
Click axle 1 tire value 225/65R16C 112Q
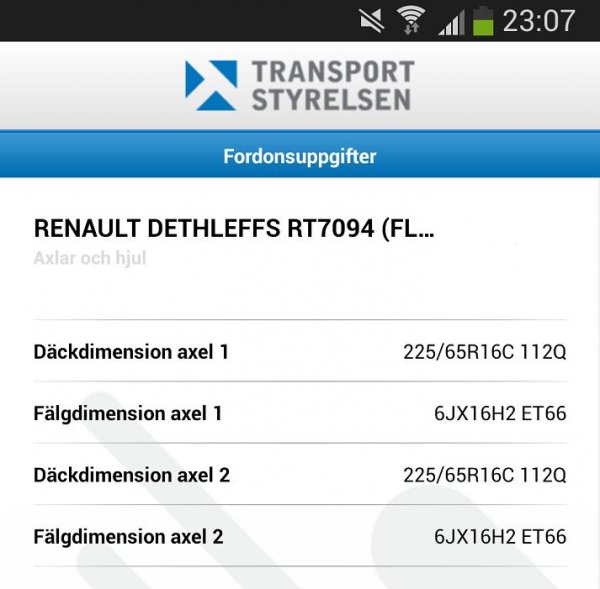click(485, 352)
